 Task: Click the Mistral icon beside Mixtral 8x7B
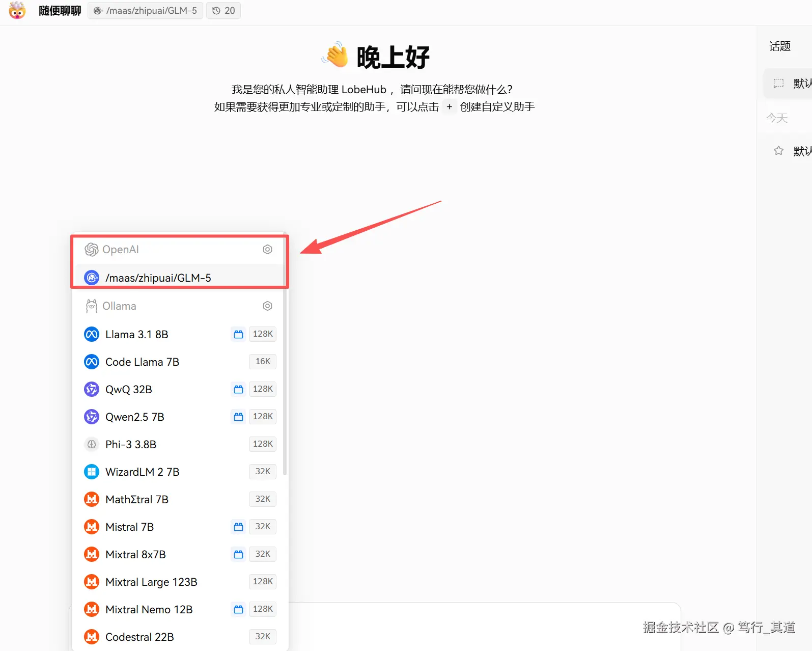click(x=92, y=554)
